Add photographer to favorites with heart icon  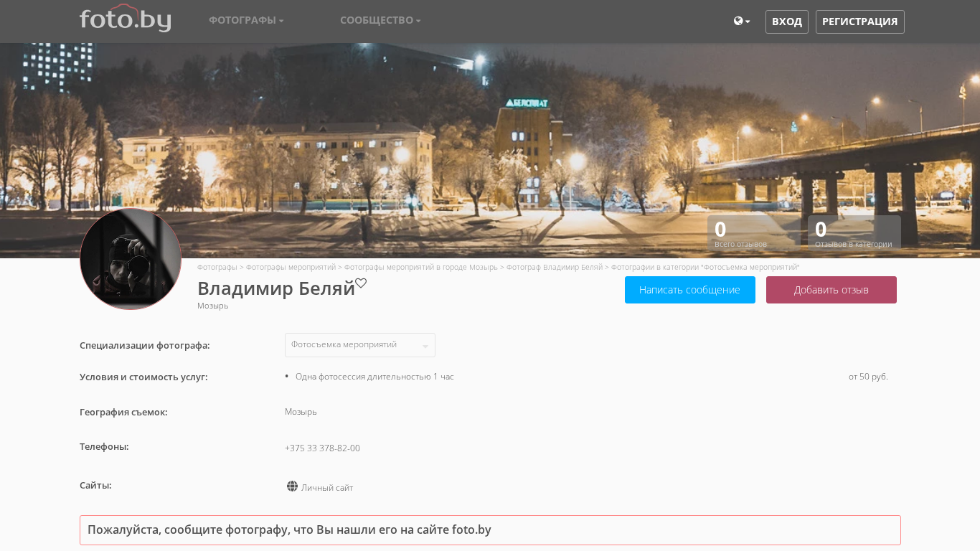(x=361, y=283)
